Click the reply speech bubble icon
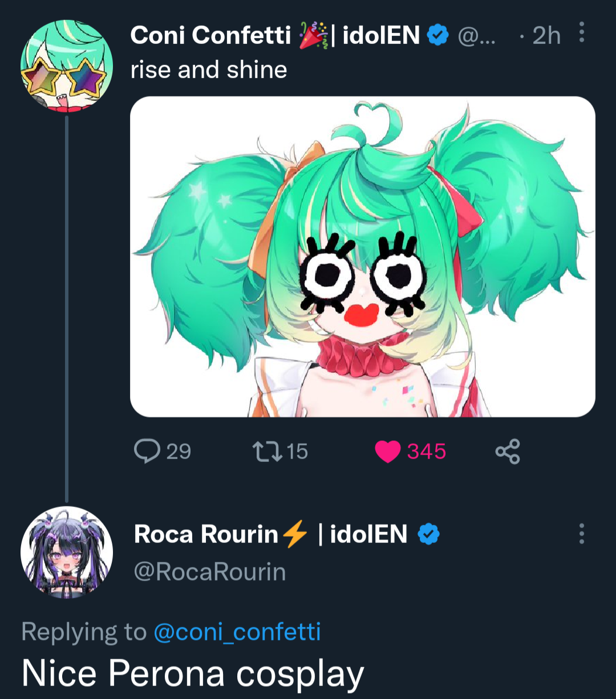This screenshot has width=616, height=699. click(x=147, y=451)
